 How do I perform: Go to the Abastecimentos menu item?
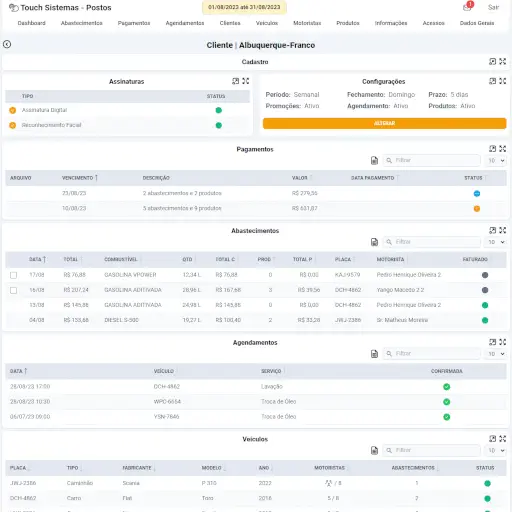point(81,23)
